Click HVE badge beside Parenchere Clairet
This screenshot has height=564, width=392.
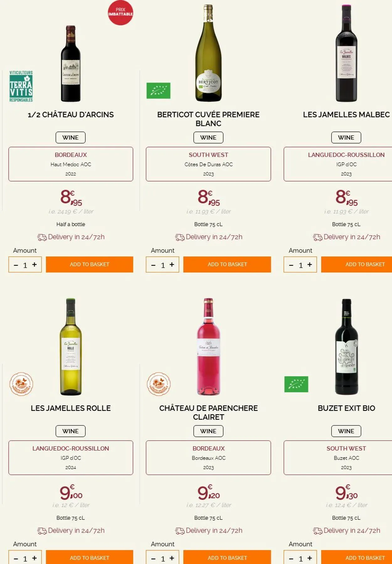click(159, 384)
